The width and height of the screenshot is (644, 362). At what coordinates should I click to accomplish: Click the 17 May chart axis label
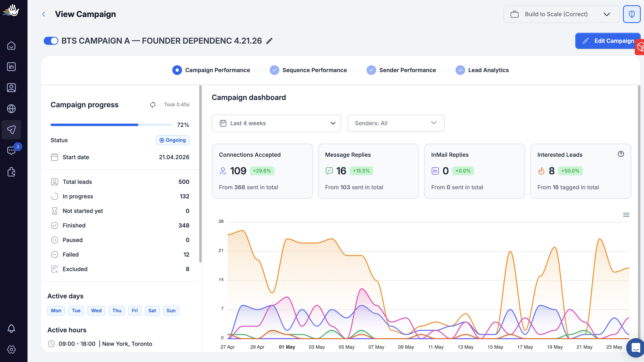point(525,347)
